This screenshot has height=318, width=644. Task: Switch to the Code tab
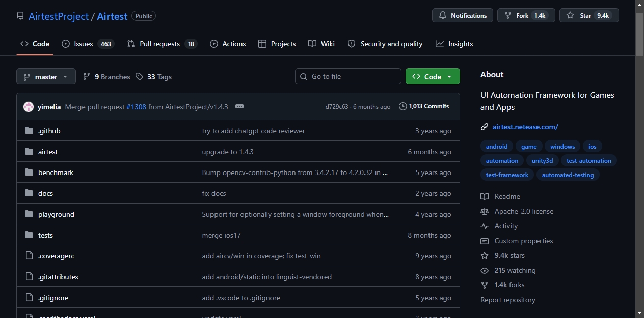pos(35,44)
